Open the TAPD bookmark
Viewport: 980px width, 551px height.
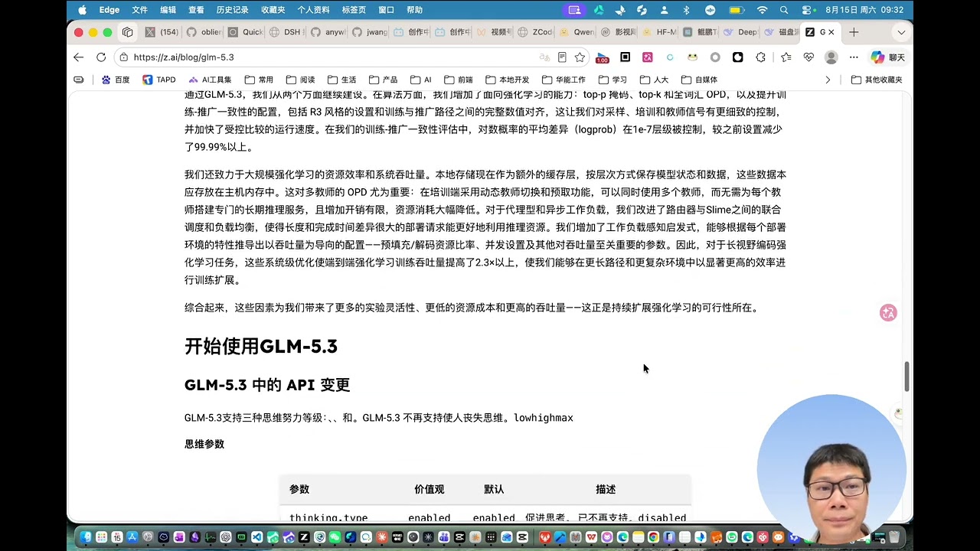(x=159, y=80)
